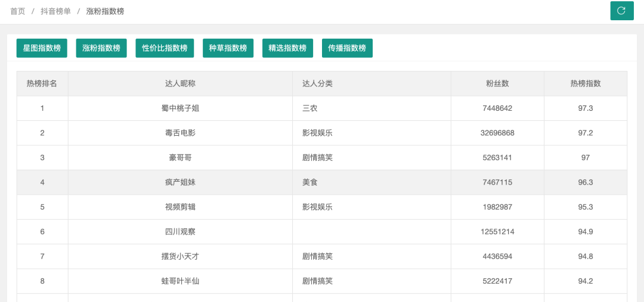Click the 摆货小天才 row

(180, 256)
